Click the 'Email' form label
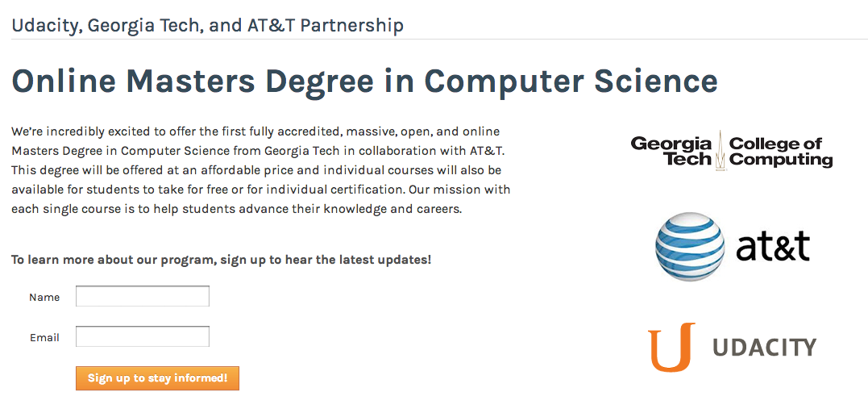The image size is (868, 409). click(44, 337)
